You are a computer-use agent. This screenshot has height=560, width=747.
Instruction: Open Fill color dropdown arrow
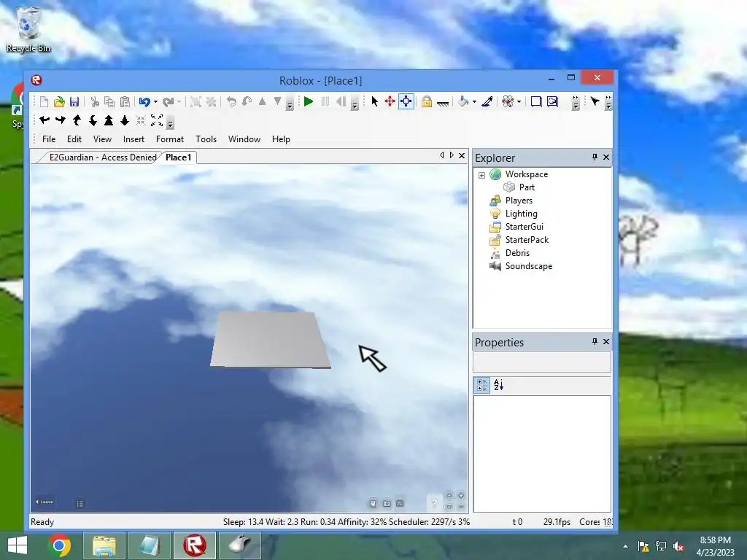click(474, 101)
